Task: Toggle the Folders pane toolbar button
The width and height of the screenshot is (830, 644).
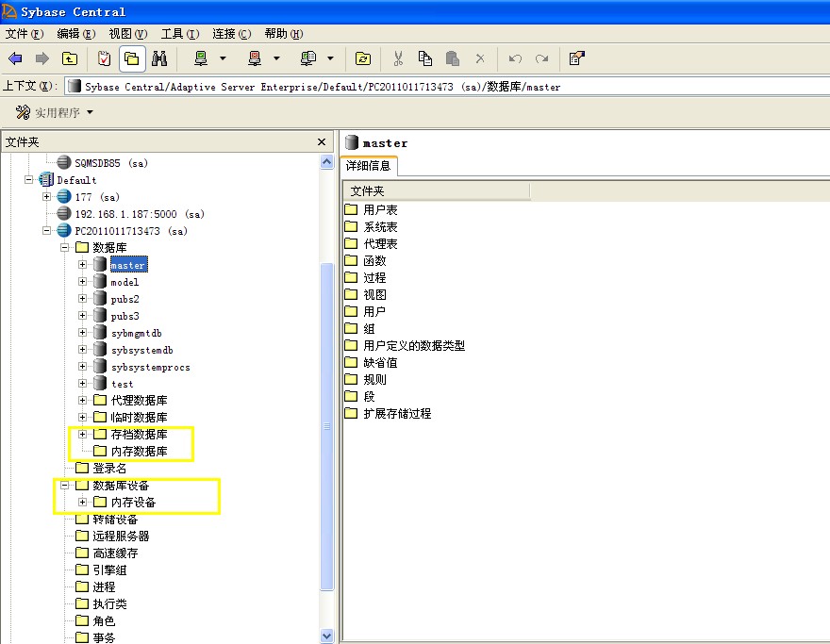Action: pyautogui.click(x=132, y=58)
